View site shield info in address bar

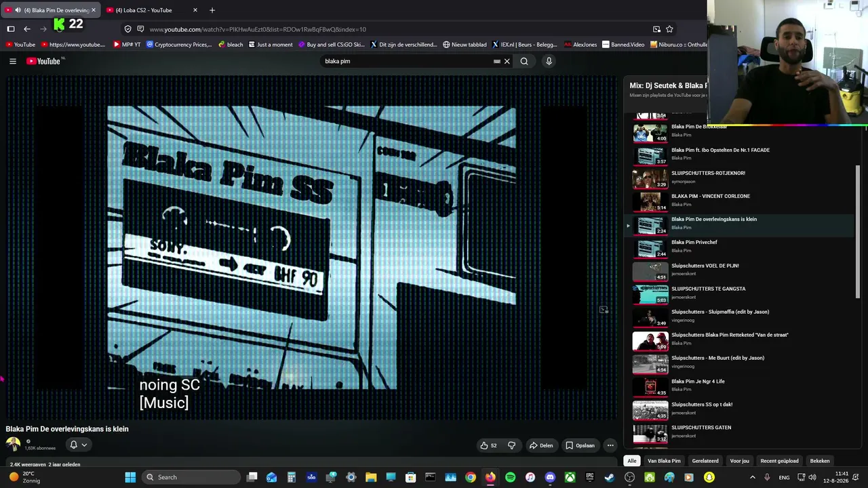(127, 29)
